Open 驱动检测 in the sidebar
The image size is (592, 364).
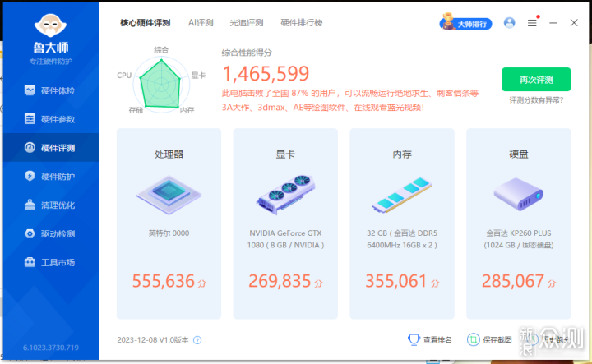[51, 234]
